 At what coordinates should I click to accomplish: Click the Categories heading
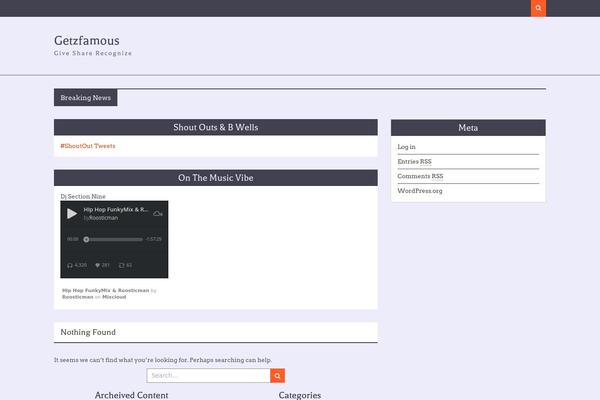300,395
